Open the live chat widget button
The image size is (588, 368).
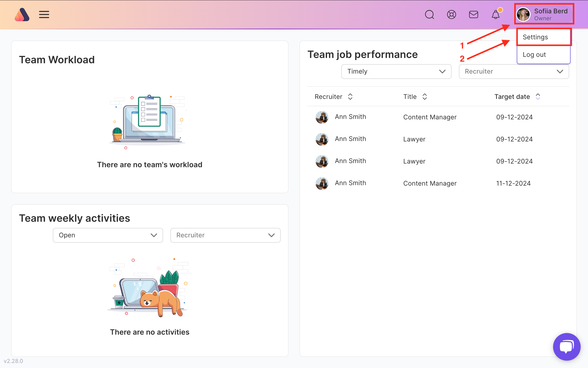click(567, 347)
